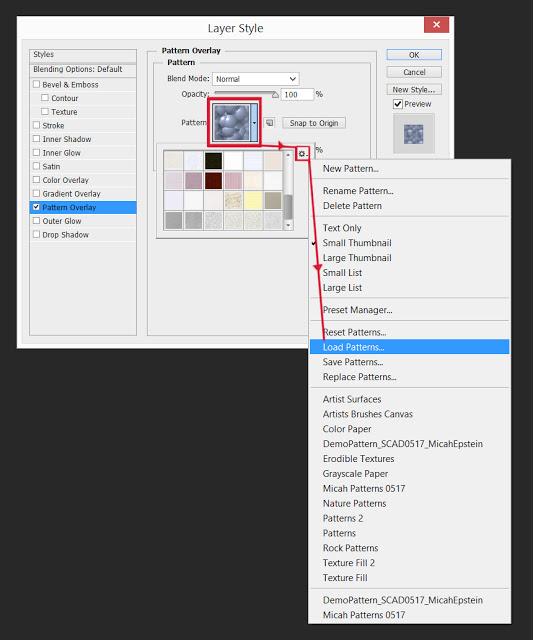Pick the dark black pattern thumbnail

[213, 160]
